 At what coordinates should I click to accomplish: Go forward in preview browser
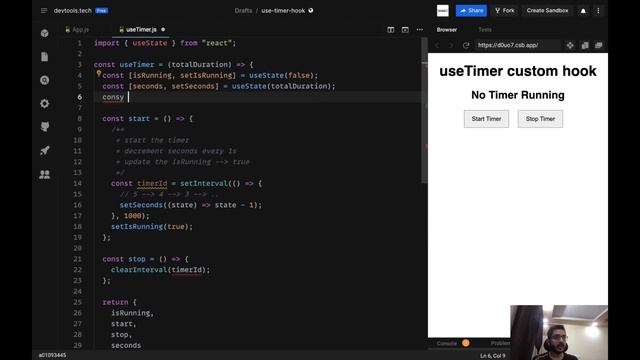point(451,45)
